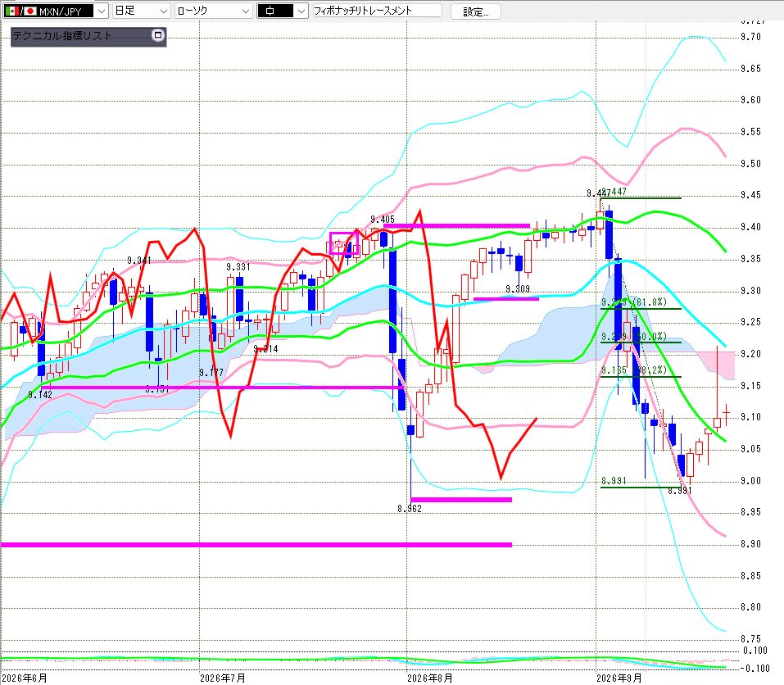Image resolution: width=784 pixels, height=685 pixels.
Task: Open the MXN/JPY currency pair dropdown
Action: [x=56, y=11]
